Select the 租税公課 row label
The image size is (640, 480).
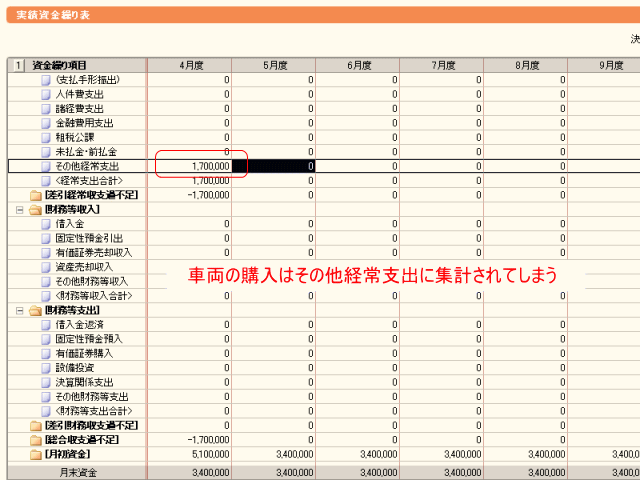[75, 138]
